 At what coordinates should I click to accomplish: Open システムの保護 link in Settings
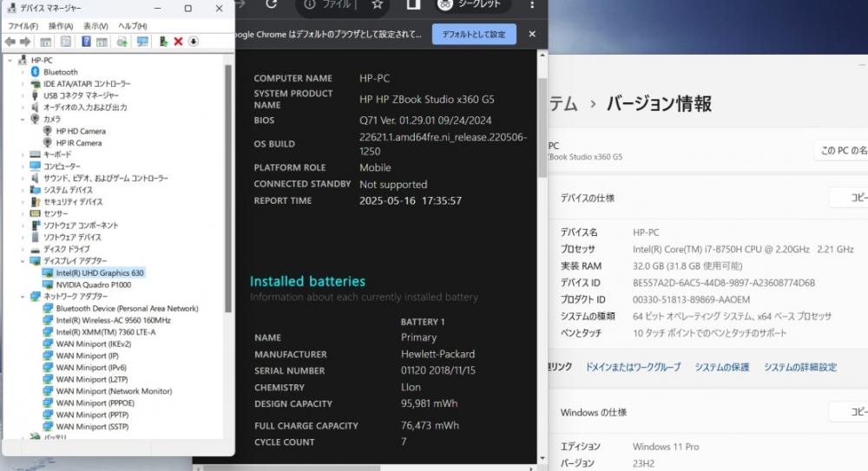point(722,367)
